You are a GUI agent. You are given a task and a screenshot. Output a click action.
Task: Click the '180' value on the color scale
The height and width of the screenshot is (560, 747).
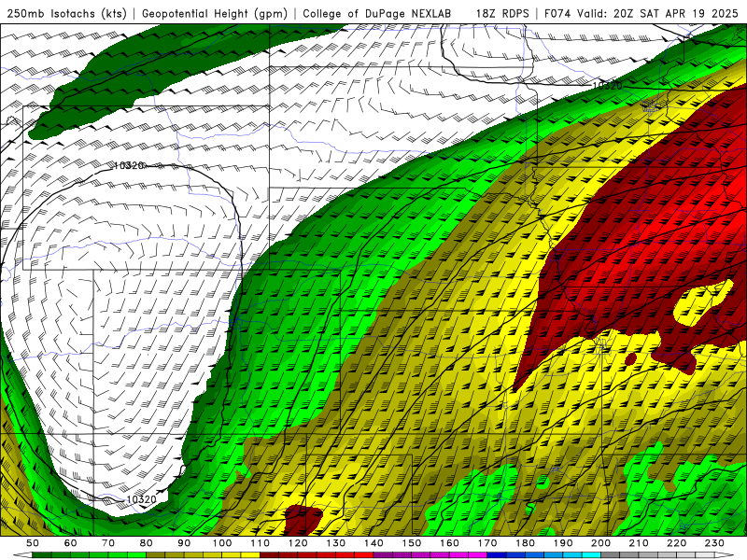click(x=526, y=543)
